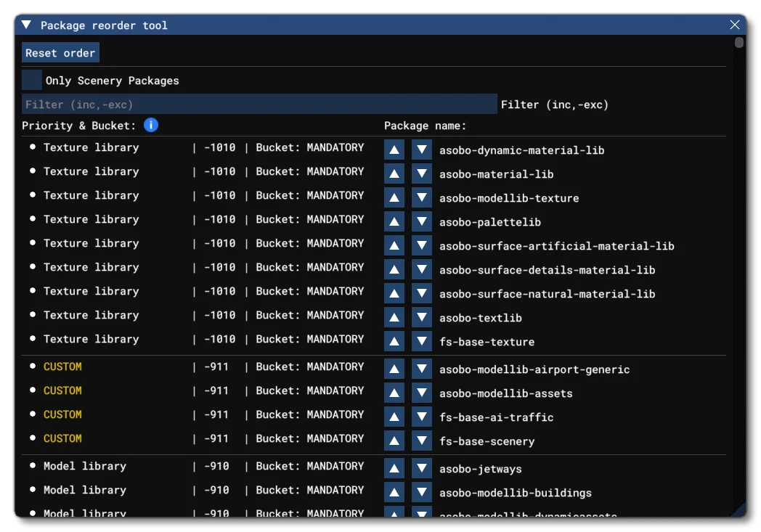Open the Priority & Bucket info icon
Image resolution: width=761 pixels, height=532 pixels.
tap(151, 125)
